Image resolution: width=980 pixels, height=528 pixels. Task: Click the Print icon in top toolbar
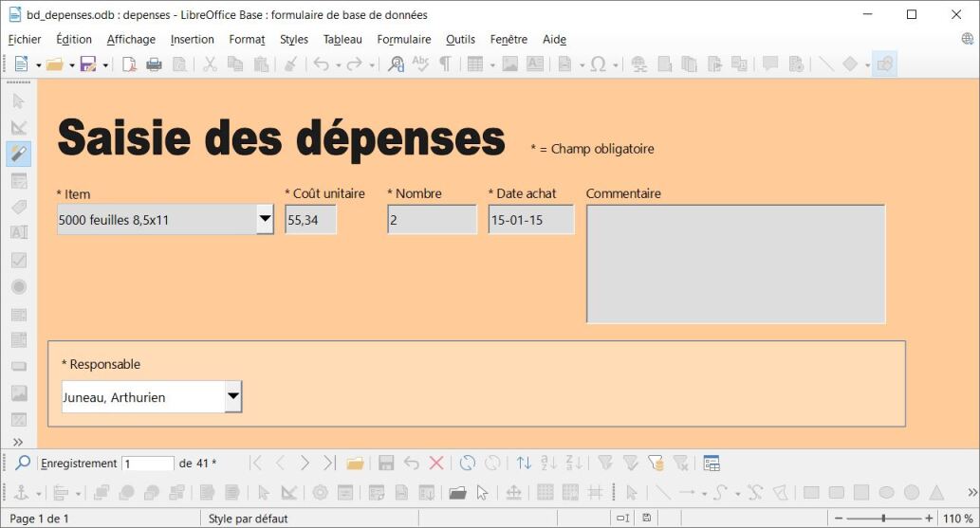click(x=154, y=64)
